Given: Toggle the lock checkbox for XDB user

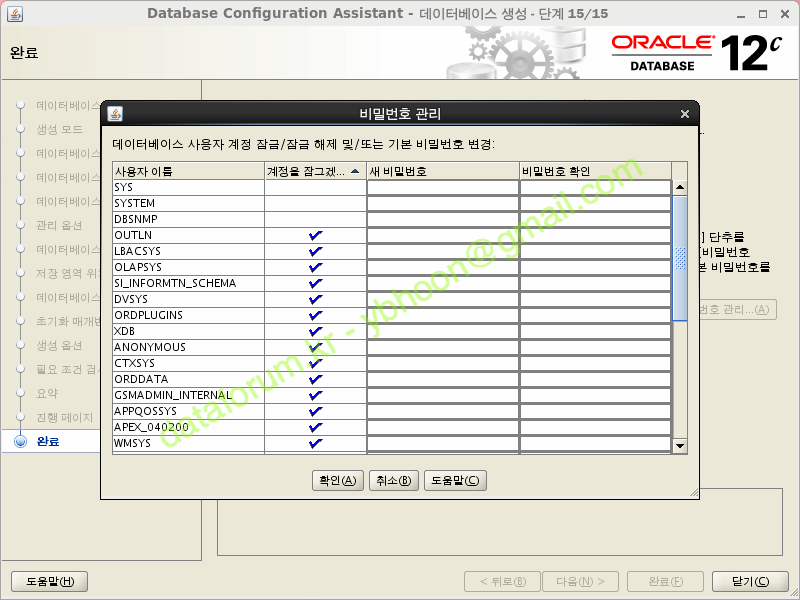Looking at the screenshot, I should tap(316, 331).
